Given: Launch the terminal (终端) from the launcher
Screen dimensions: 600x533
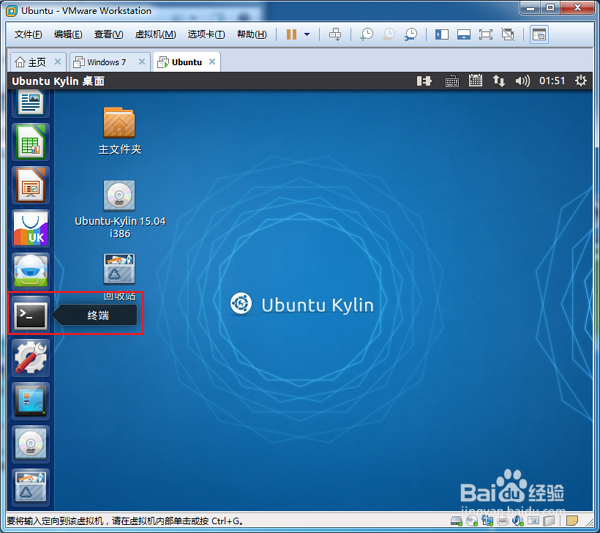Looking at the screenshot, I should click(31, 315).
